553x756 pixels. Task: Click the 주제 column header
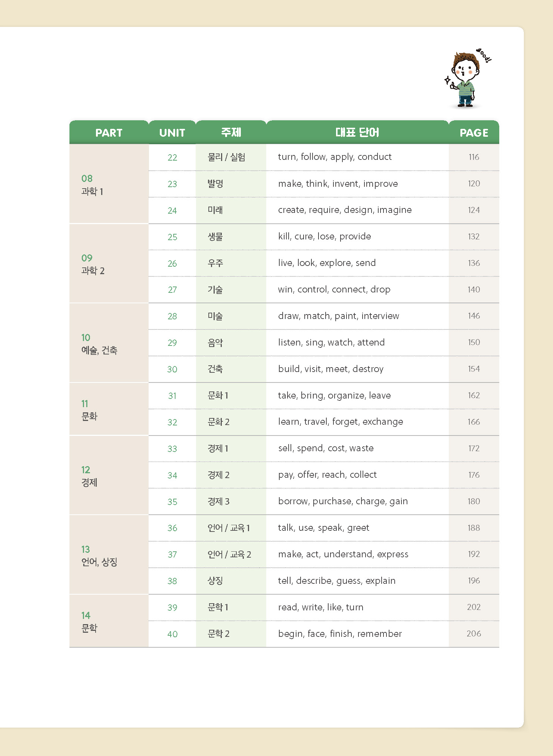[231, 132]
